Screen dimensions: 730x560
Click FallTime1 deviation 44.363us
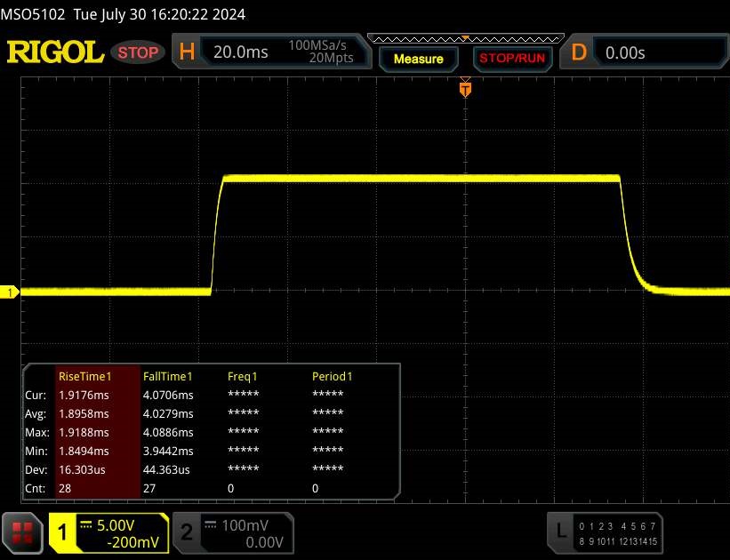[x=166, y=469]
